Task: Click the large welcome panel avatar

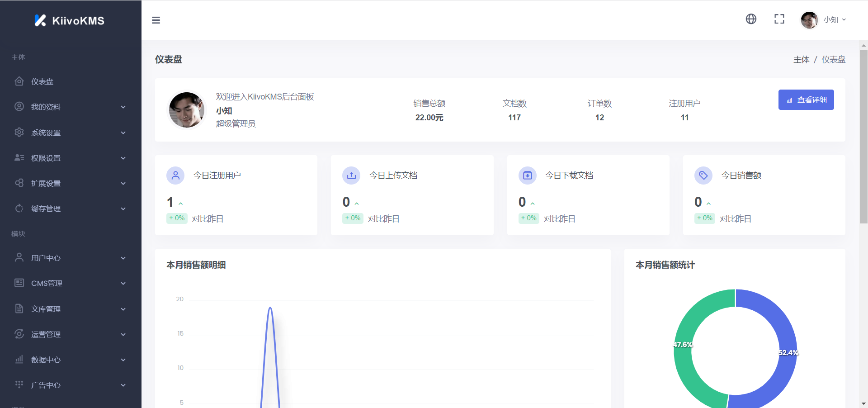Action: coord(187,110)
